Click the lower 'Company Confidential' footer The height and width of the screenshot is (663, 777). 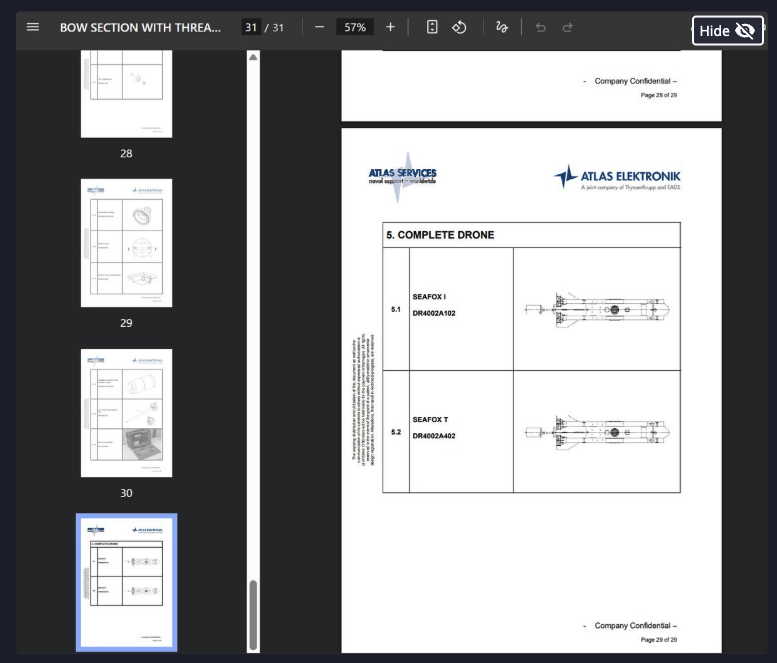[630, 625]
